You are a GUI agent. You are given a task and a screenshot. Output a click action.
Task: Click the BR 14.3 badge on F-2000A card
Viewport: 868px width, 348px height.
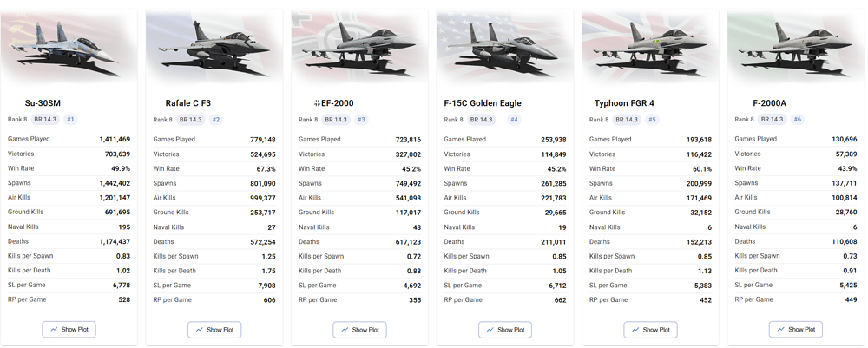point(770,120)
